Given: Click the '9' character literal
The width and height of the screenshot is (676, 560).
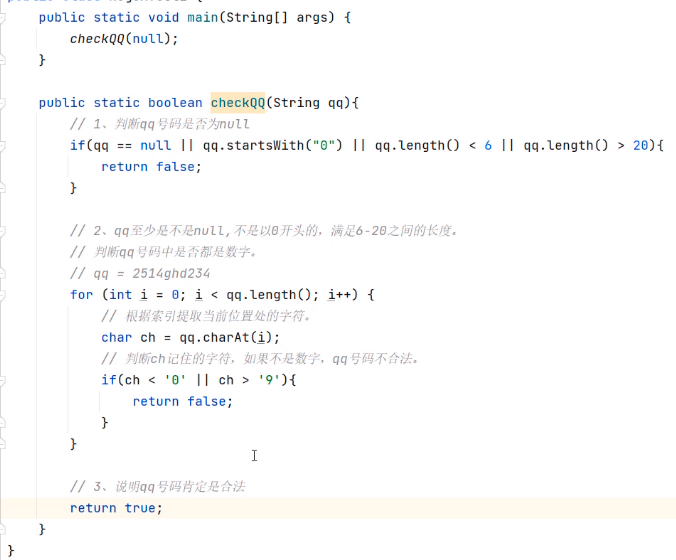Looking at the screenshot, I should [269, 380].
